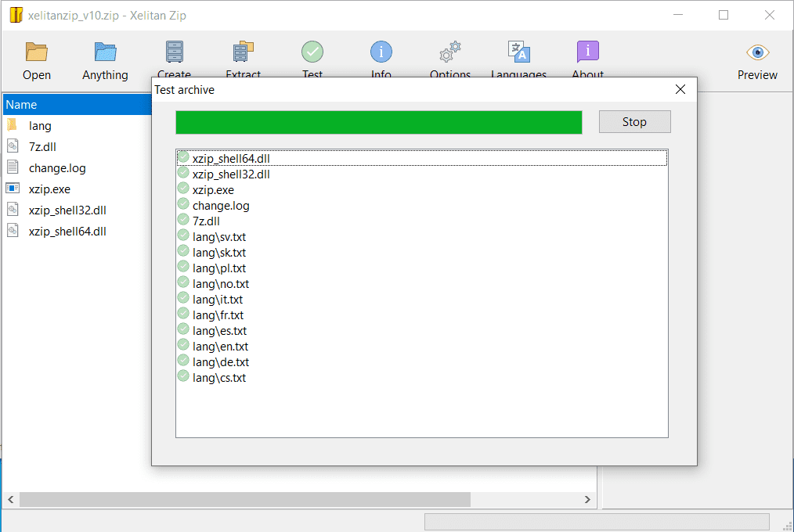Click the green check beside lang\pl.txt
The image size is (794, 532).
(x=183, y=267)
